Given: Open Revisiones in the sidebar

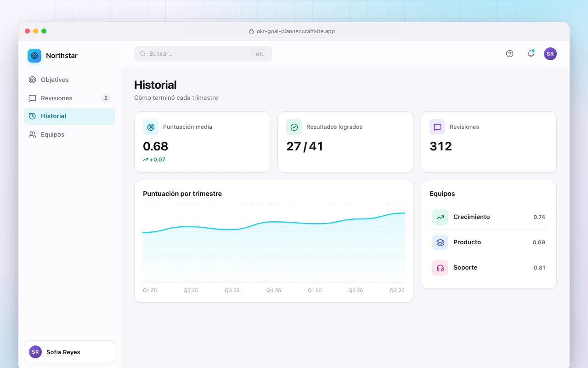Looking at the screenshot, I should tap(70, 98).
